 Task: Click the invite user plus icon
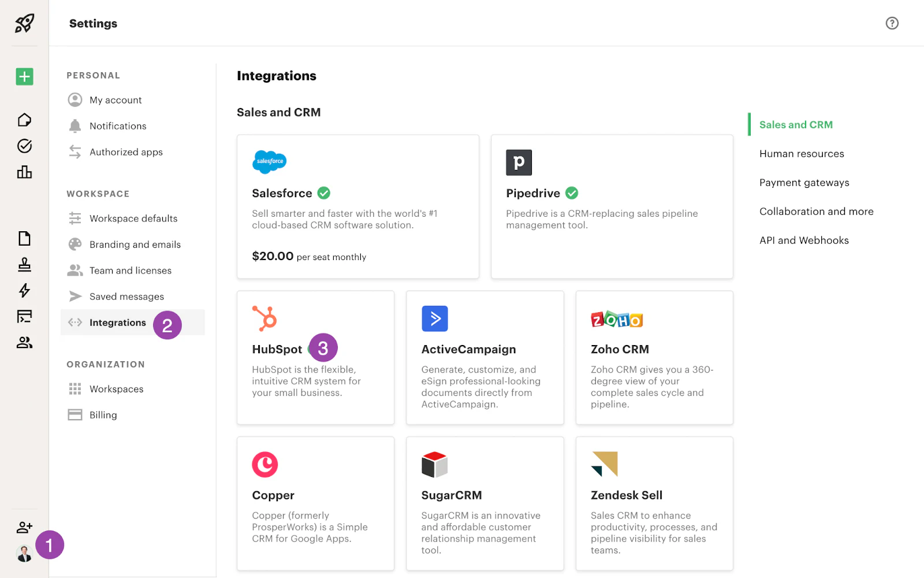[x=24, y=527]
